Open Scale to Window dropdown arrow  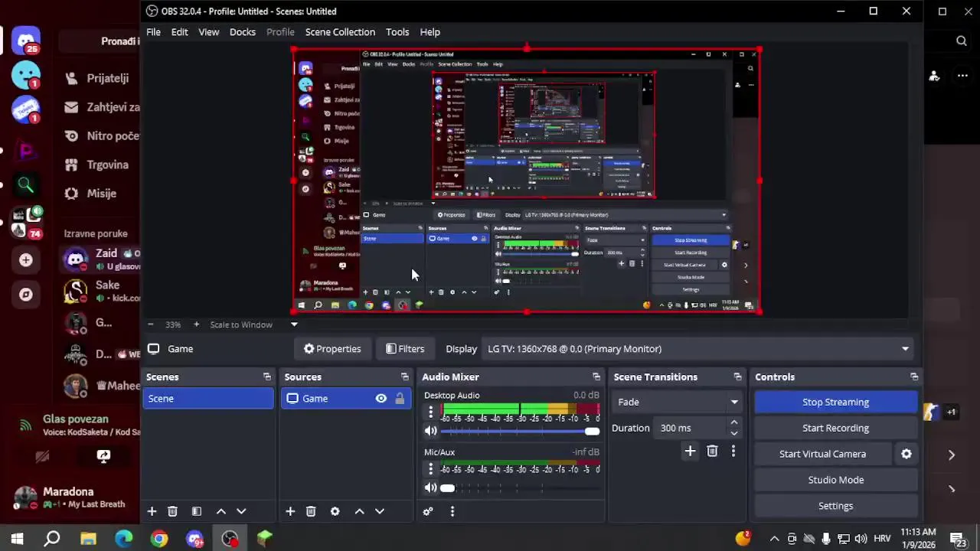(x=294, y=324)
